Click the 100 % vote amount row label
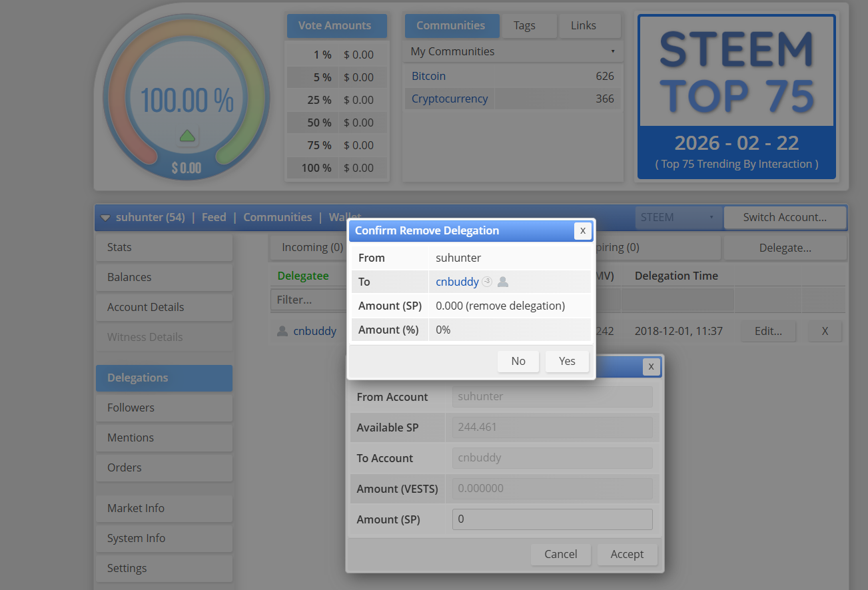Screen dimensions: 868x590 point(316,168)
